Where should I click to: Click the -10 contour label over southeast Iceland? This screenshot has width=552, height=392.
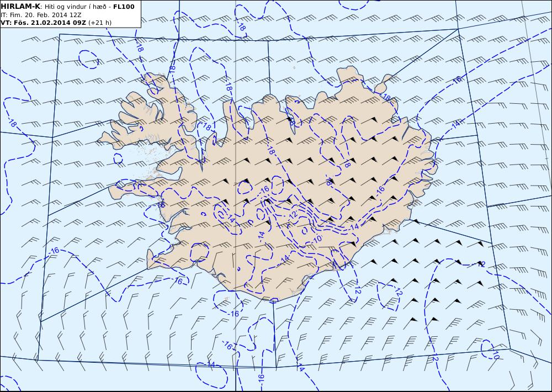[317, 239]
